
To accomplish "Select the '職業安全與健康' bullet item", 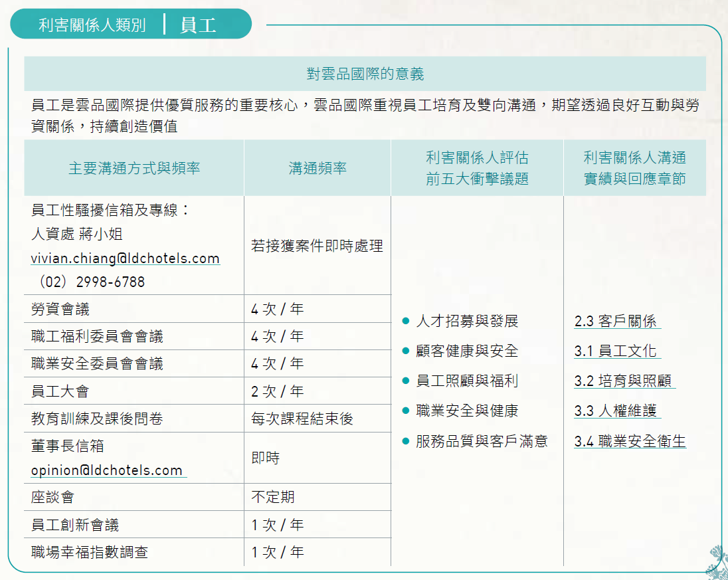I will [x=460, y=411].
